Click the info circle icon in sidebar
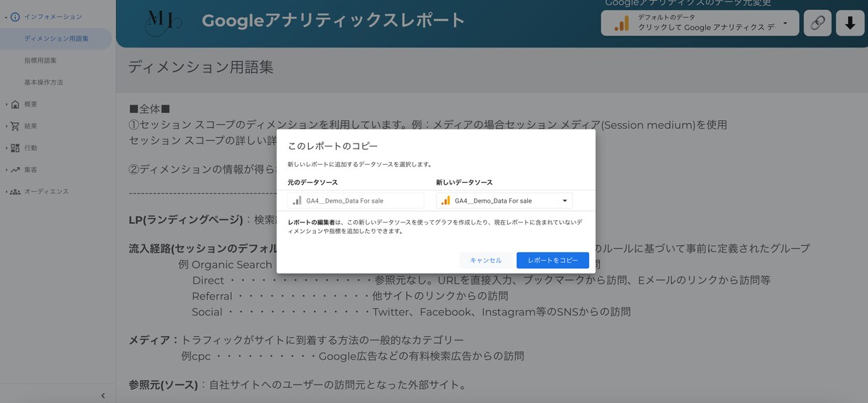This screenshot has width=868, height=403. tap(15, 16)
